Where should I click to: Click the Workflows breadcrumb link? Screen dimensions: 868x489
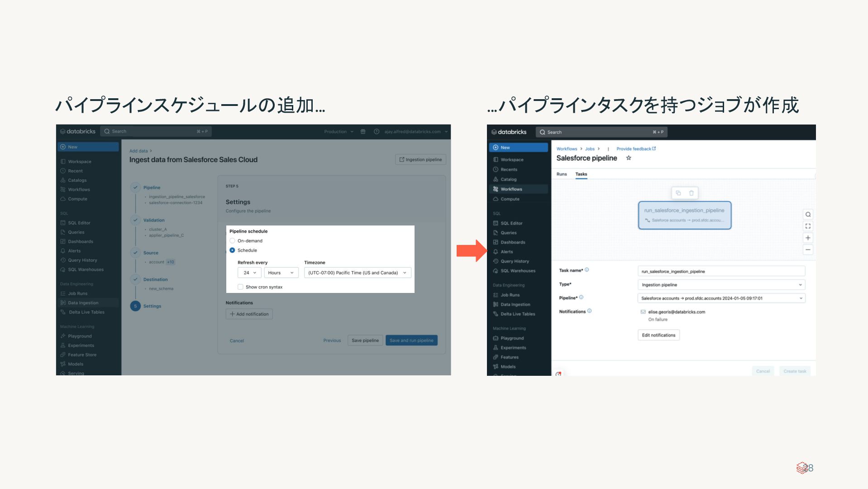point(567,149)
